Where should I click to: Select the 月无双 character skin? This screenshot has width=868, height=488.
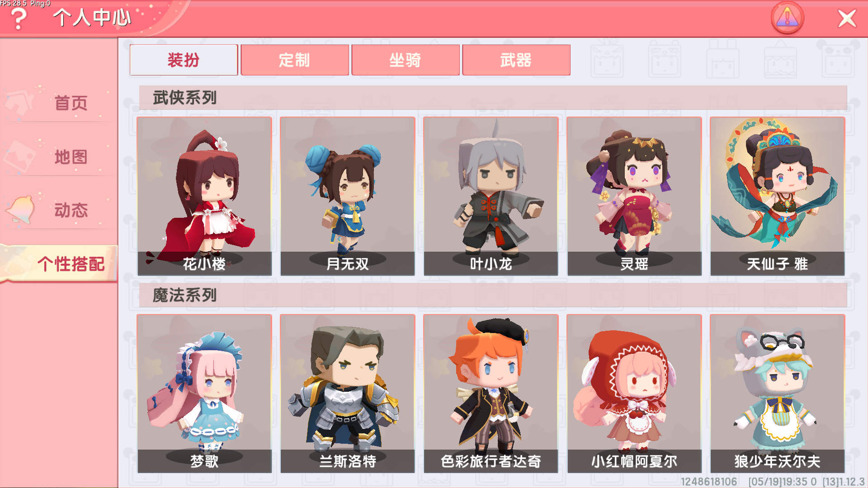pyautogui.click(x=348, y=196)
